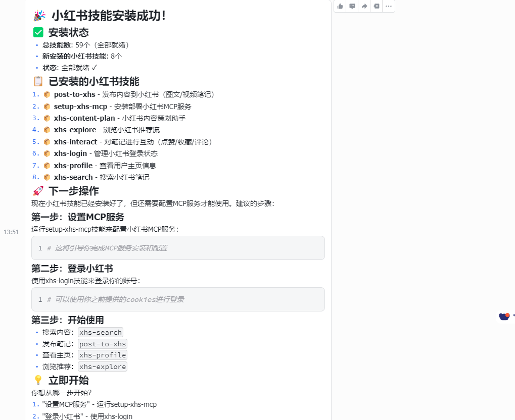This screenshot has width=515, height=420.
Task: Share the message via the forward arrow icon
Action: pyautogui.click(x=364, y=6)
